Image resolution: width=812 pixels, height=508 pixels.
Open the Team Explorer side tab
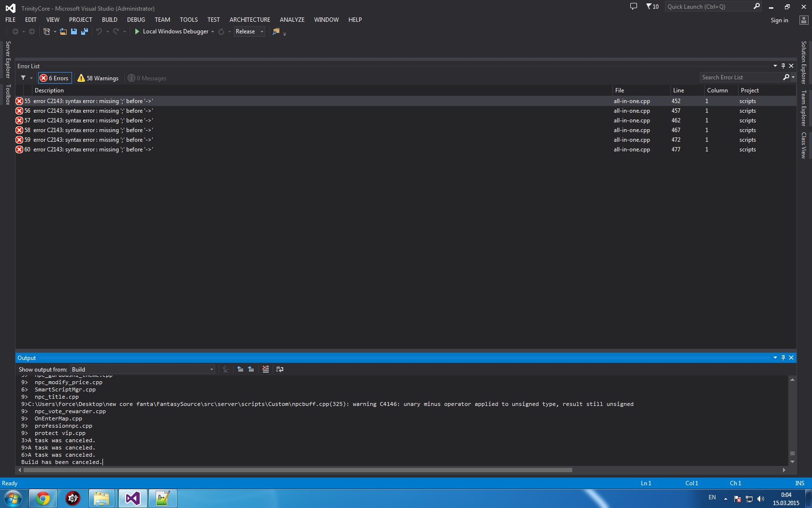coord(804,108)
